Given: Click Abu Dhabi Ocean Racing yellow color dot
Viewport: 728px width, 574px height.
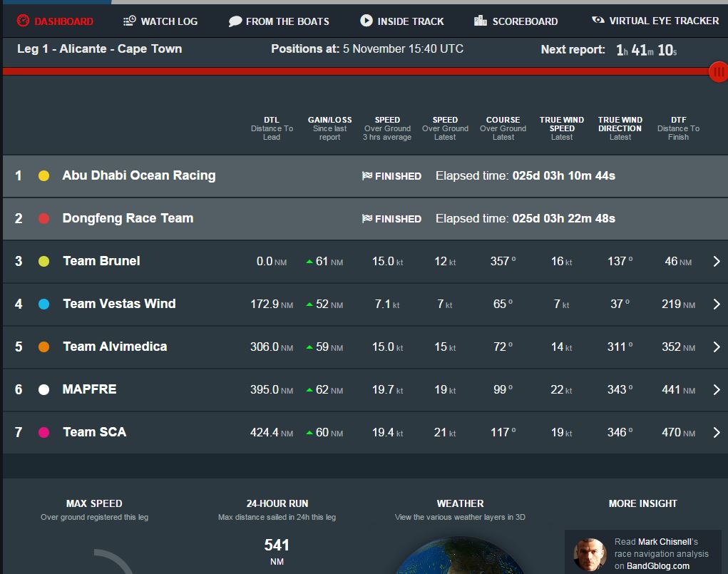Looking at the screenshot, I should point(43,175).
